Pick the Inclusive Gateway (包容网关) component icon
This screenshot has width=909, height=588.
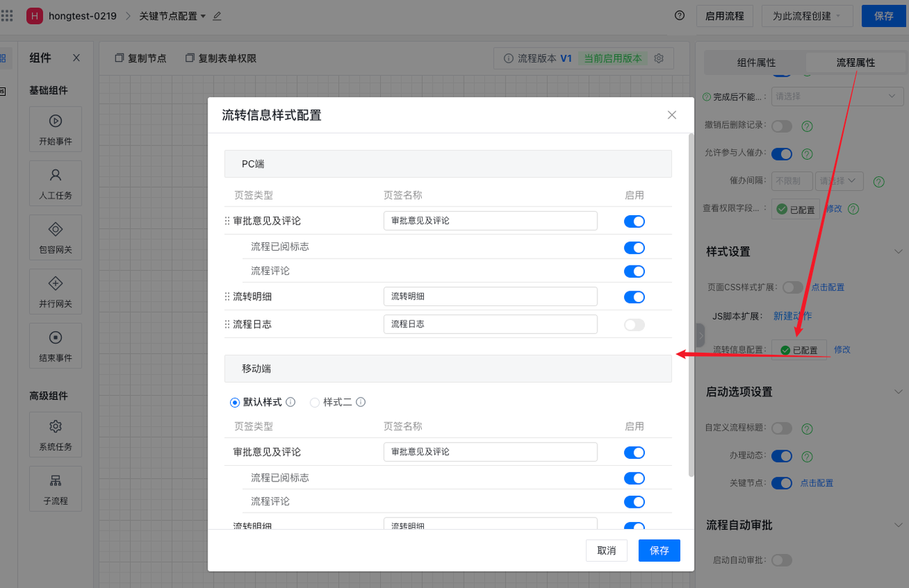pyautogui.click(x=55, y=229)
